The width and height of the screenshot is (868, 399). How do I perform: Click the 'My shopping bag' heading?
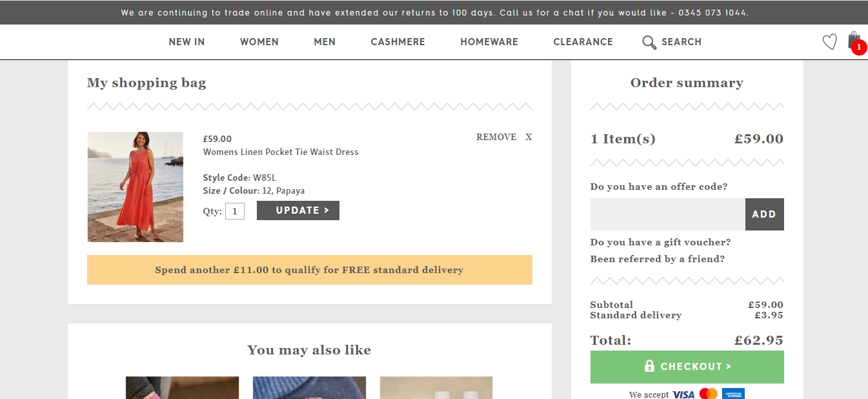click(x=146, y=83)
